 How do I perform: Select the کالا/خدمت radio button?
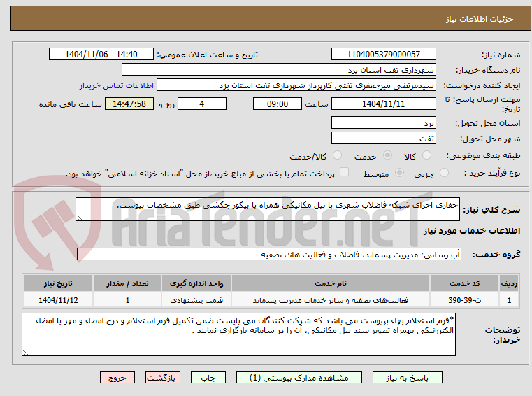click(337, 155)
